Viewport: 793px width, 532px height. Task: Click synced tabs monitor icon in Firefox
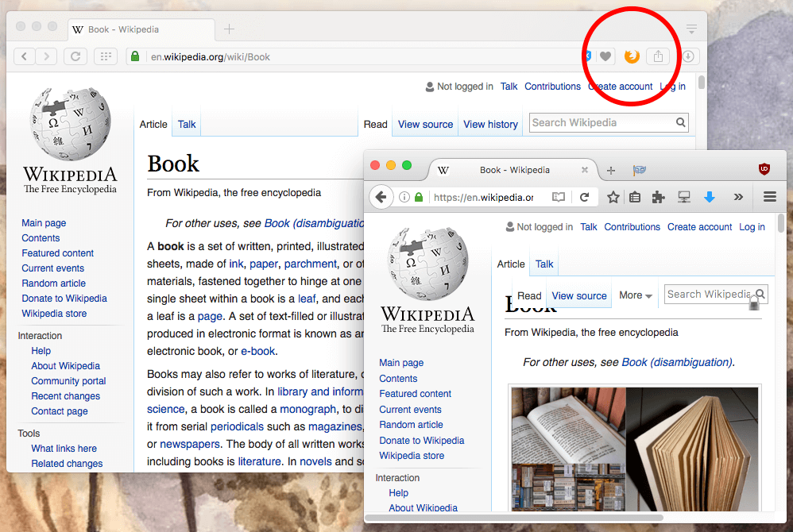(684, 197)
